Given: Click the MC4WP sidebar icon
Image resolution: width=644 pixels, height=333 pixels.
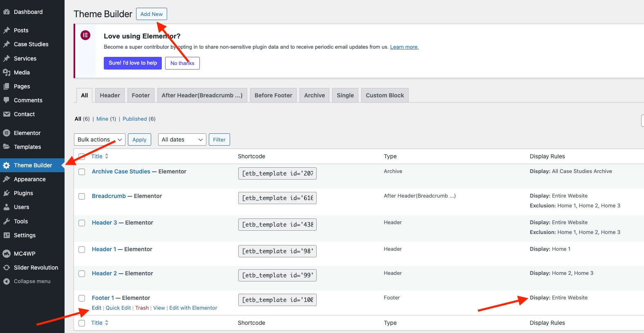Looking at the screenshot, I should click(7, 254).
